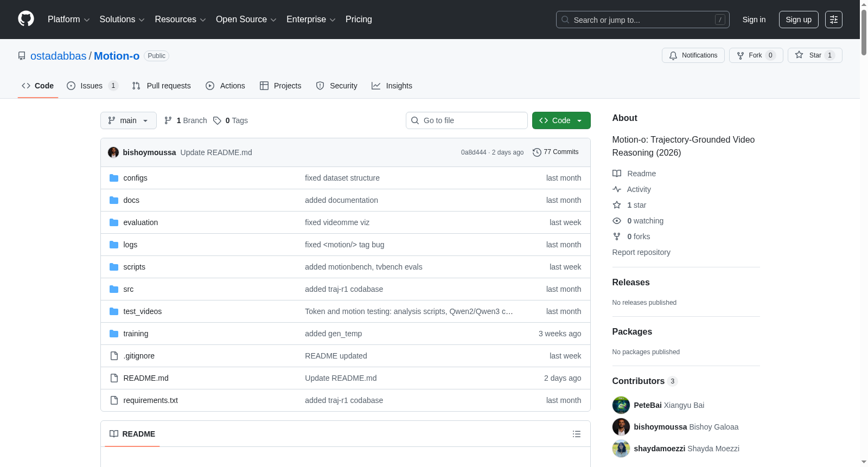Switch to the Security tab
Viewport: 868px width, 467px height.
(336, 86)
